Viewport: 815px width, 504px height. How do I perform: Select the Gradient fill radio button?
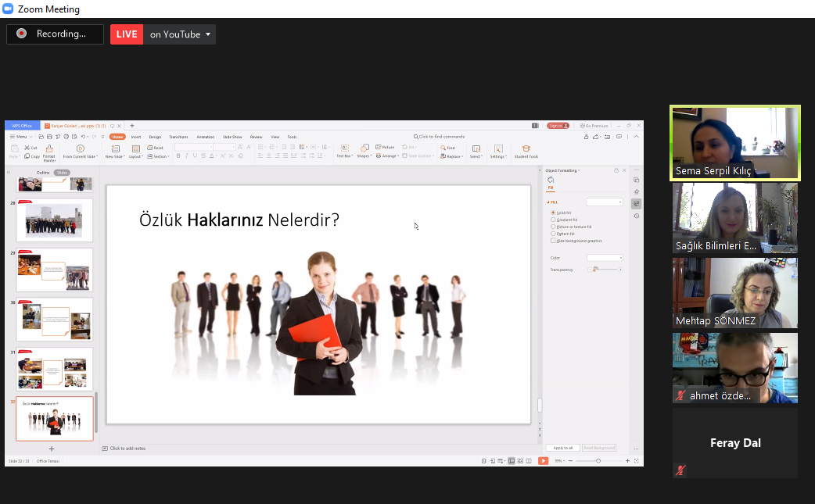tap(554, 220)
